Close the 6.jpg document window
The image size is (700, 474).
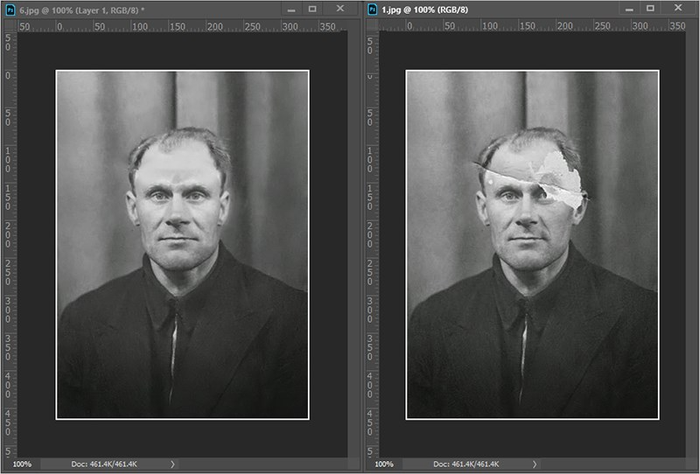point(340,9)
